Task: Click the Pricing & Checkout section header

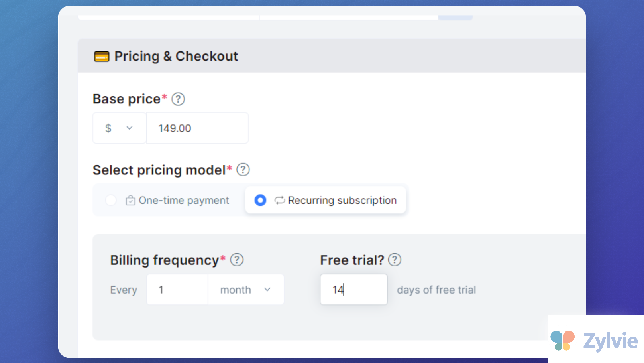Action: coord(176,56)
